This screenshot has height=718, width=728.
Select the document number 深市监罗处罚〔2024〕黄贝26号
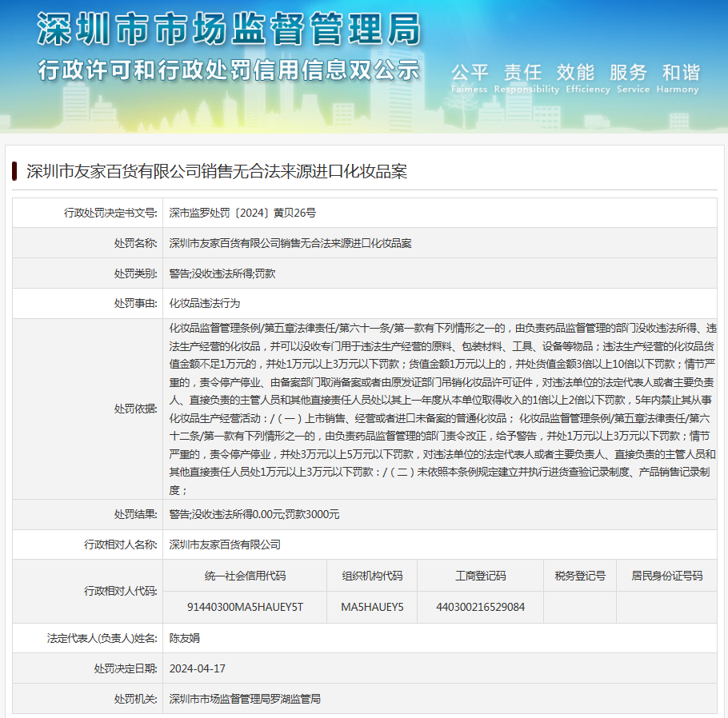coord(242,213)
